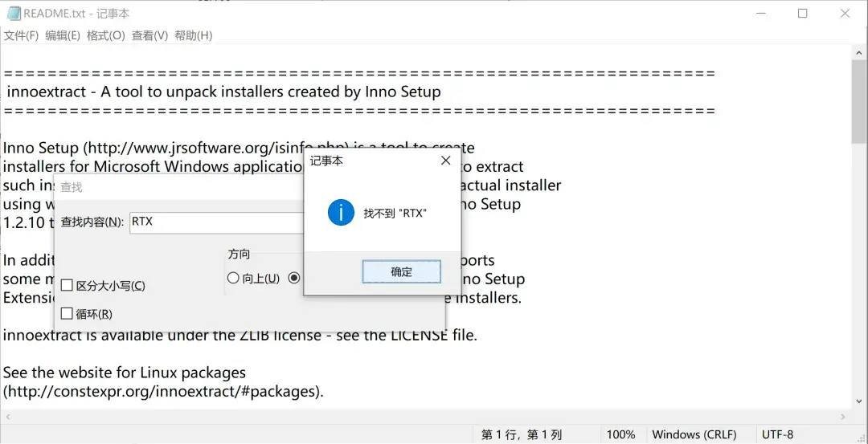Screen dimensions: 868x444
Task: Click the vertical scrollbar up arrow
Action: click(859, 53)
